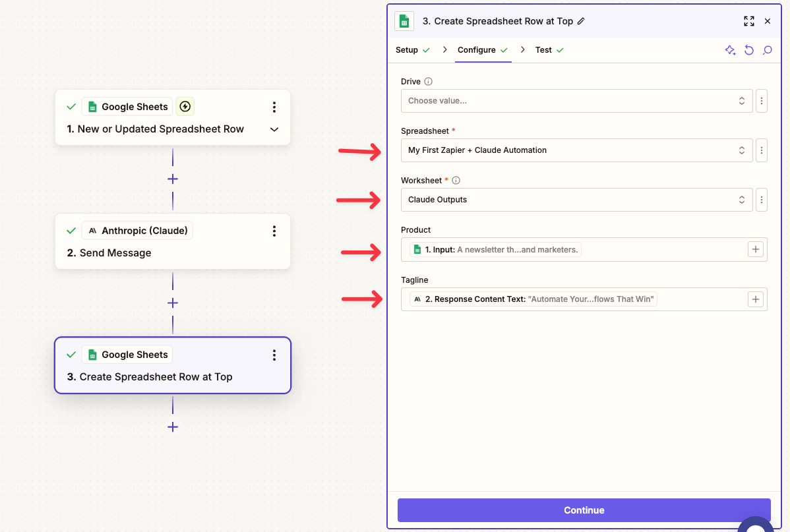This screenshot has height=532, width=790.
Task: Click the instant trigger lightning badge
Action: (185, 106)
